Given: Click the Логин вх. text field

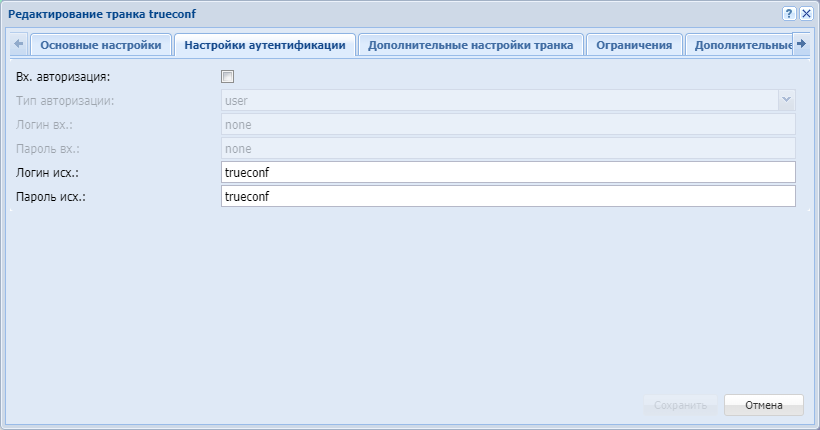Looking at the screenshot, I should click(507, 125).
